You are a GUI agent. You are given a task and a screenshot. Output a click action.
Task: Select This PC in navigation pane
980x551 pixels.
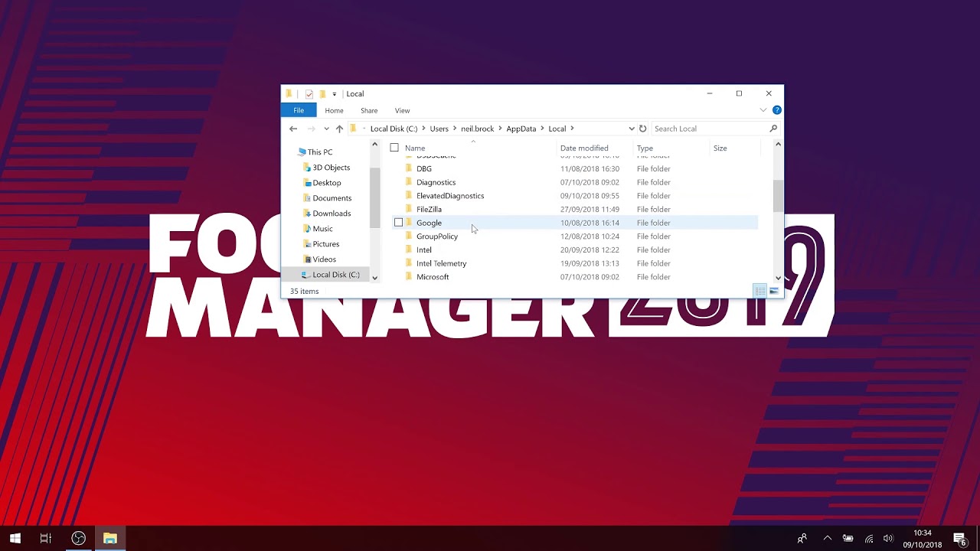[319, 152]
